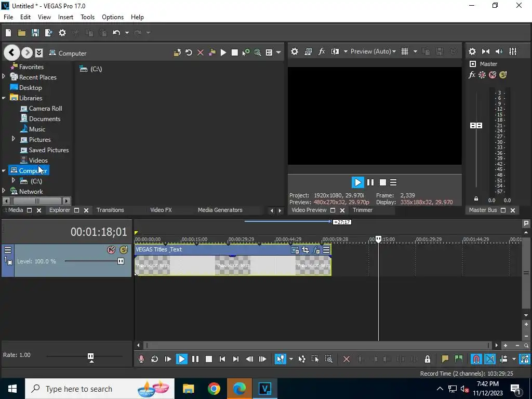Open Explorer views dropdown arrow
Screen dimensions: 532x399
pyautogui.click(x=278, y=52)
